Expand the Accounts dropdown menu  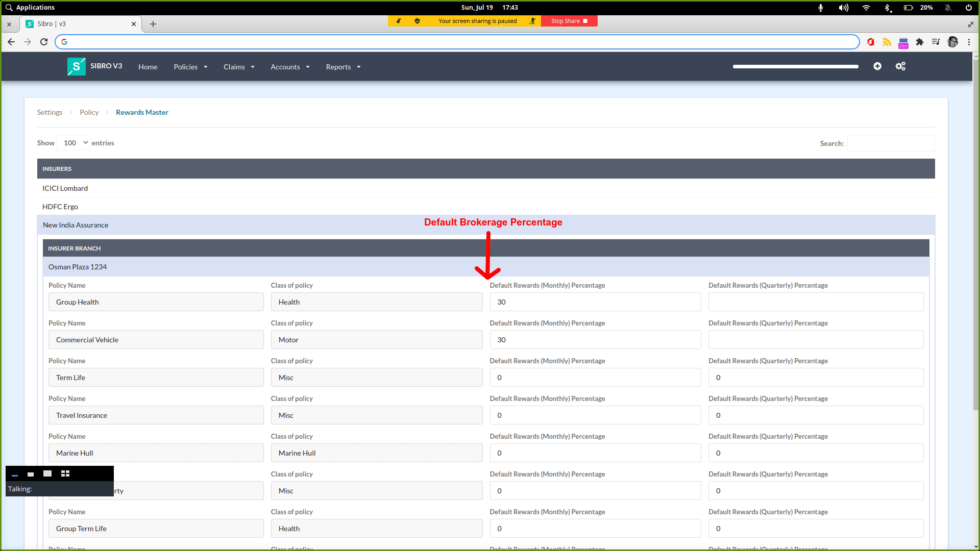click(x=290, y=67)
